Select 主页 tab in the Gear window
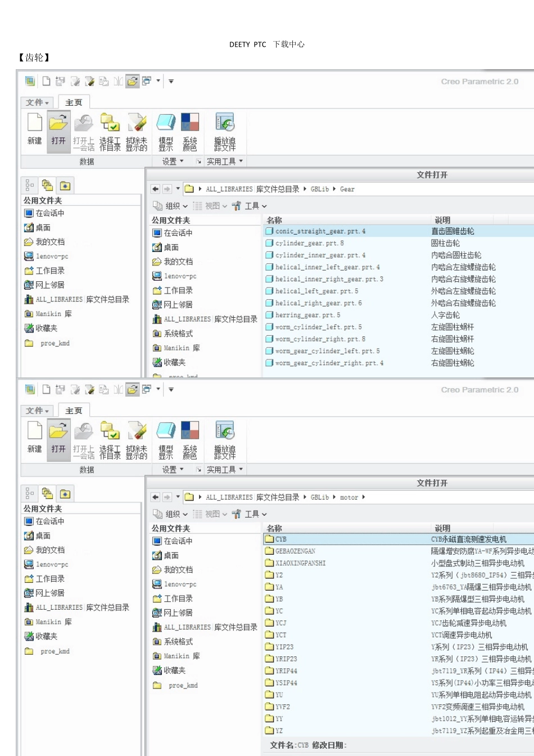This screenshot has height=756, width=534. click(74, 102)
